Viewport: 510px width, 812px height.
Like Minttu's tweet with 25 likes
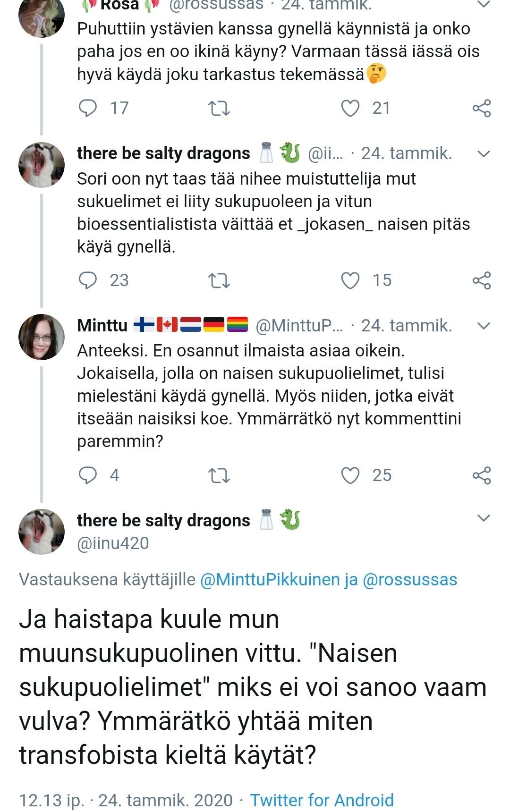click(350, 475)
